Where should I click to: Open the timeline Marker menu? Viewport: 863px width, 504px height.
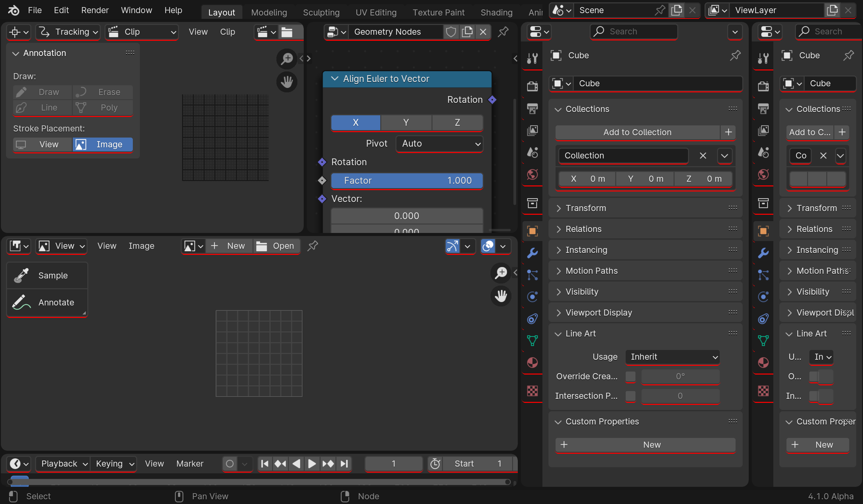[190, 464]
